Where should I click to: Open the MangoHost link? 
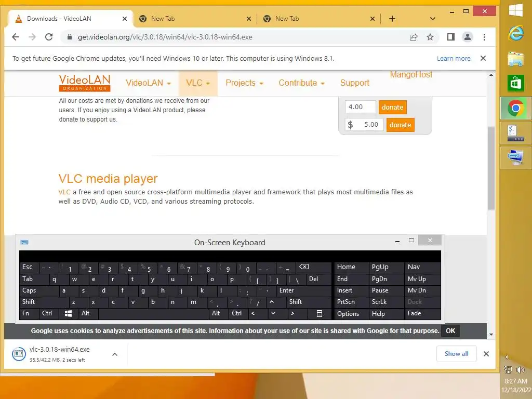(x=411, y=75)
